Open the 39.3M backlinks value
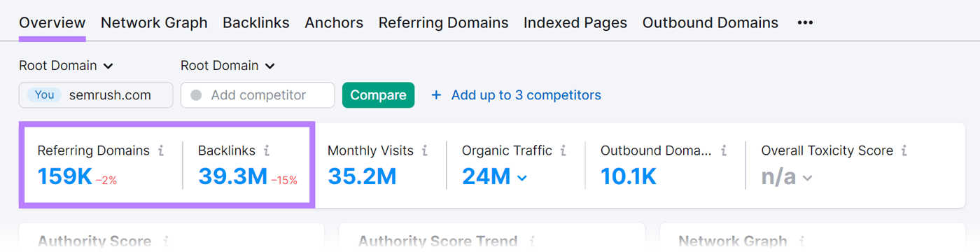The width and height of the screenshot is (980, 252). click(x=233, y=176)
